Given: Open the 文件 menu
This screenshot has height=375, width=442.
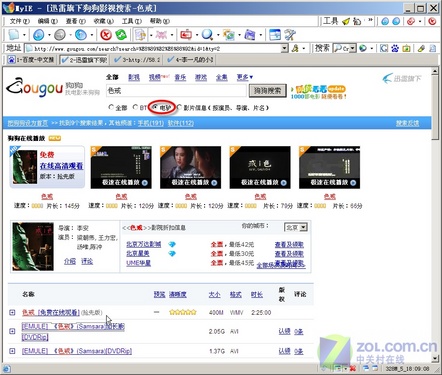Looking at the screenshot, I should pyautogui.click(x=20, y=21).
